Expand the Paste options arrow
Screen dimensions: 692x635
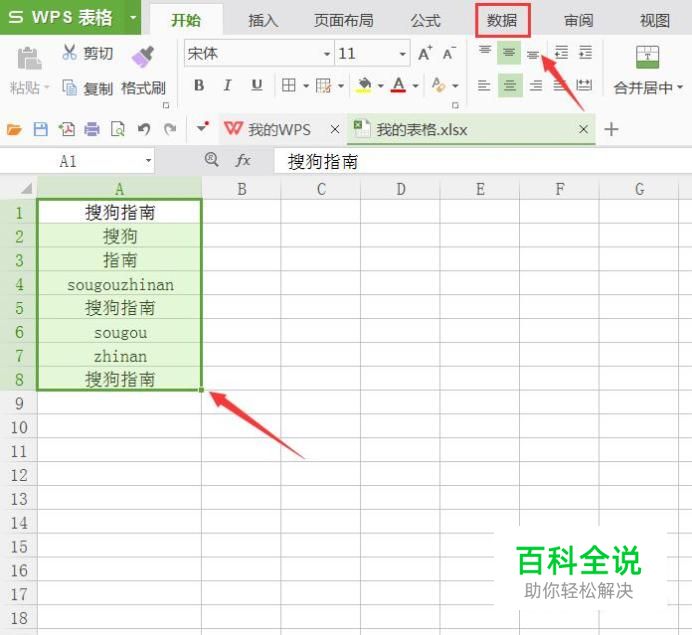(46, 87)
